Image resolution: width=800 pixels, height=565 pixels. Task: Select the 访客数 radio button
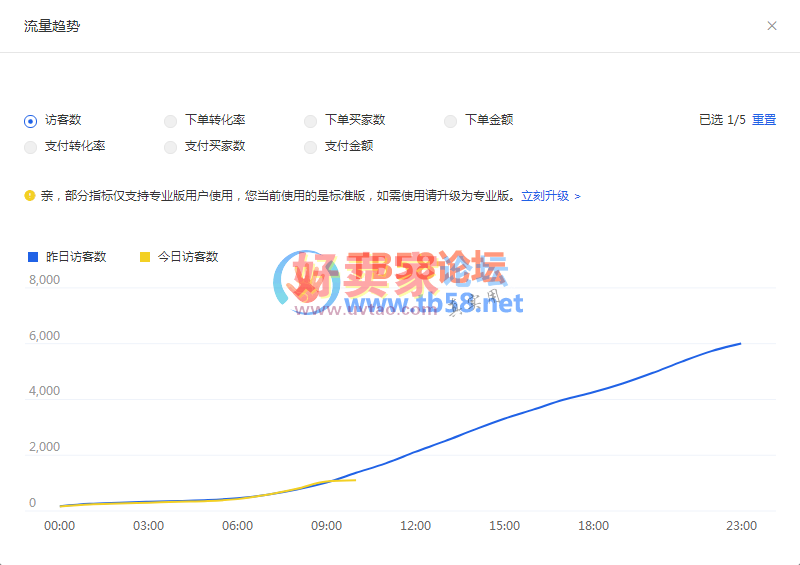click(x=30, y=121)
